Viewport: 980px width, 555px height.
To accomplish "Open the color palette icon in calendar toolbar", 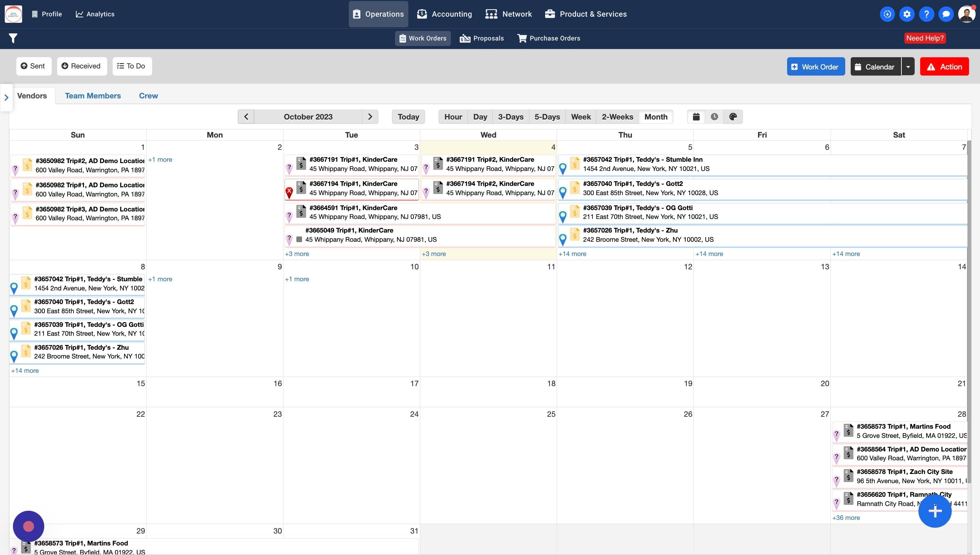I will click(733, 117).
